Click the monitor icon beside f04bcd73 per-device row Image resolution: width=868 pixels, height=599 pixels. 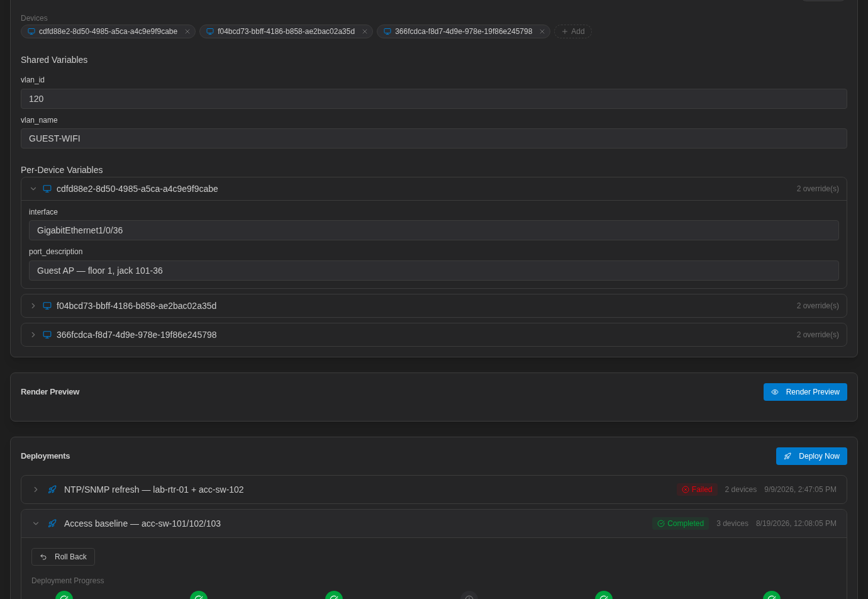[47, 306]
